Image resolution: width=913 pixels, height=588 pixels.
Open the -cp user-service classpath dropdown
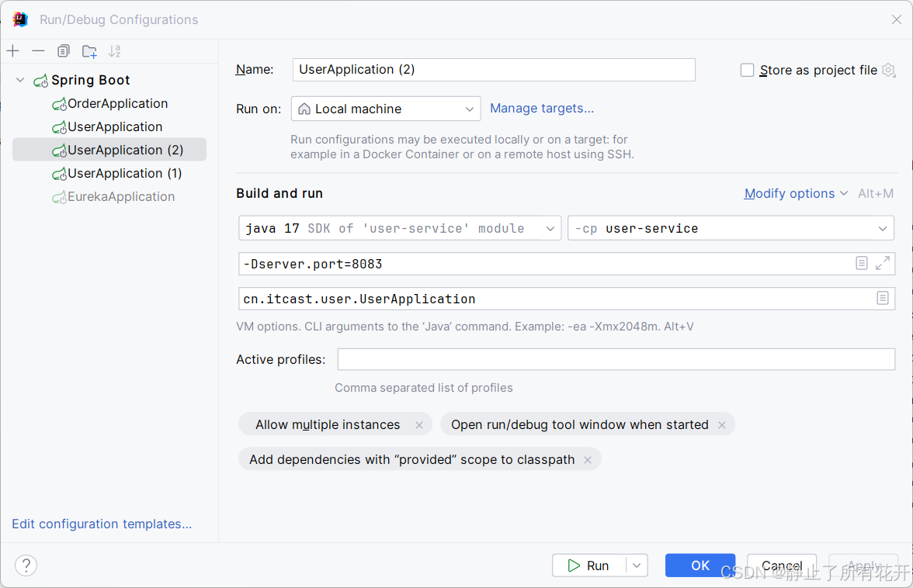tap(731, 228)
